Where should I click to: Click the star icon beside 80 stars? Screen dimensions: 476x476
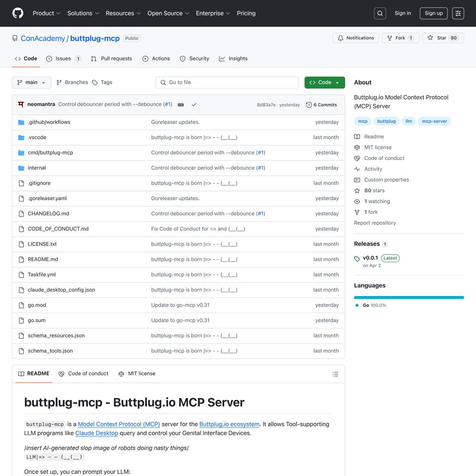tap(357, 191)
